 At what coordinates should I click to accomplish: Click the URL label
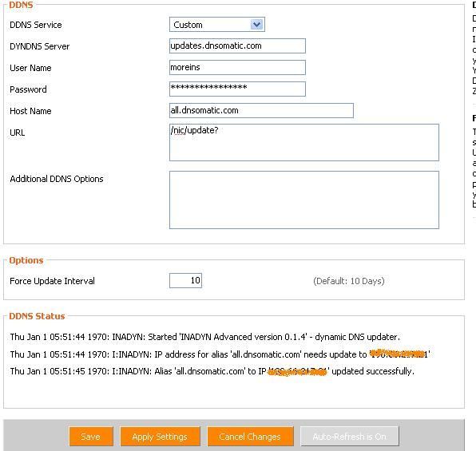pyautogui.click(x=18, y=133)
